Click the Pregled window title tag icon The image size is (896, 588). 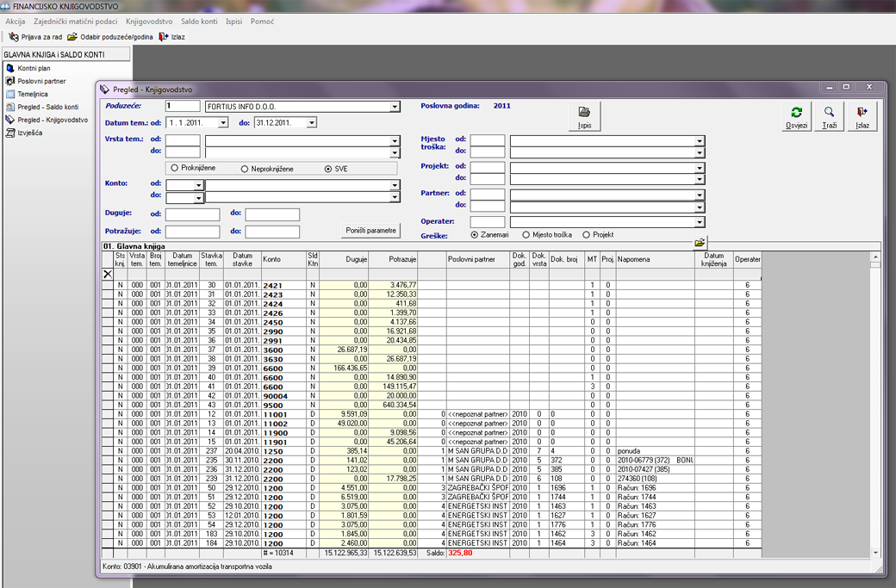click(x=104, y=89)
